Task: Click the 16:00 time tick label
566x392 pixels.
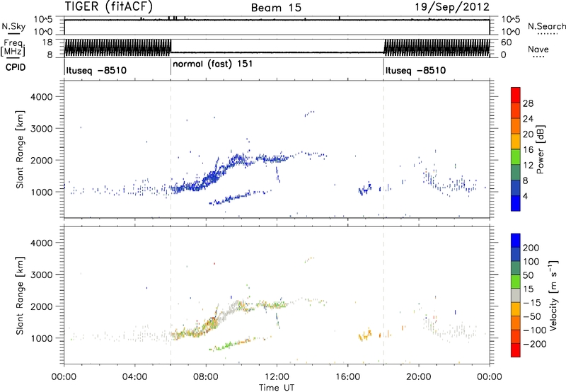Action: 347,377
